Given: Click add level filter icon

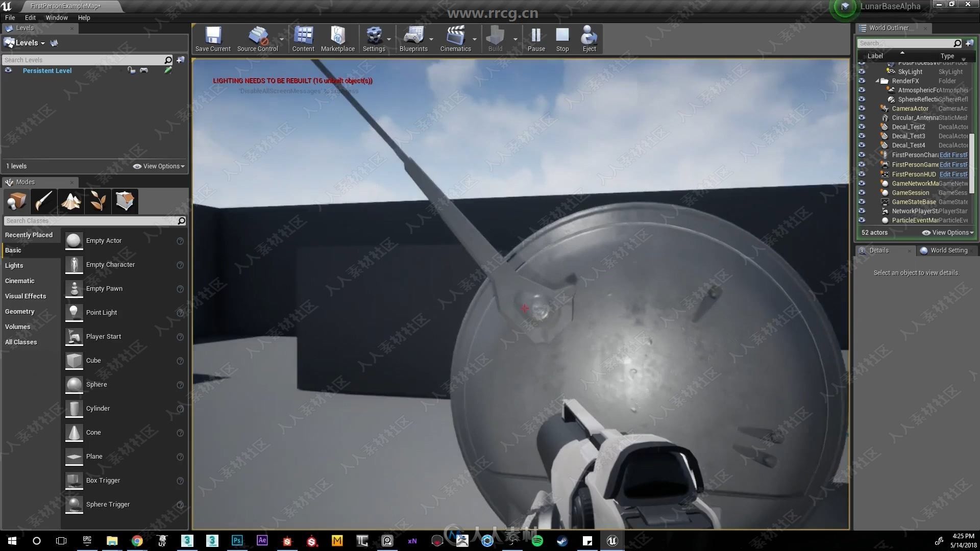Looking at the screenshot, I should coord(181,60).
